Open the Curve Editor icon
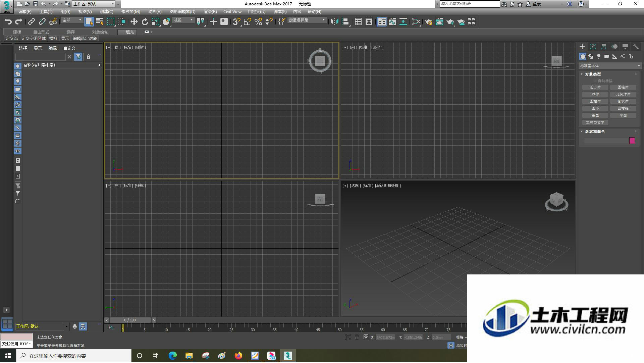 pos(392,22)
